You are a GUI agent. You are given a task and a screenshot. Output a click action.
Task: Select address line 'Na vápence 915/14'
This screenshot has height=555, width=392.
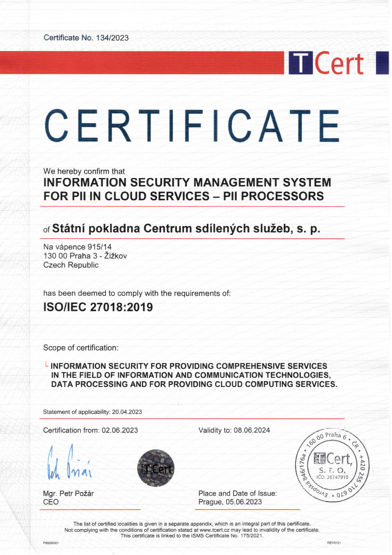pyautogui.click(x=78, y=247)
